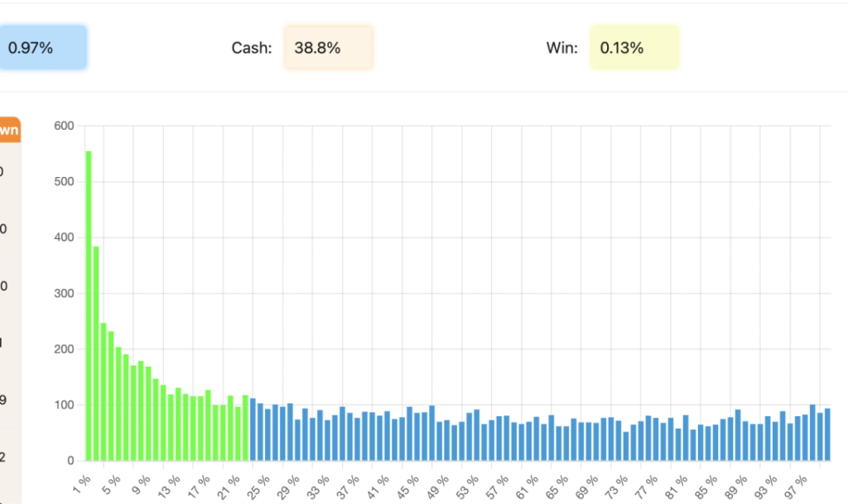Click the 0 y-axis label

point(70,461)
